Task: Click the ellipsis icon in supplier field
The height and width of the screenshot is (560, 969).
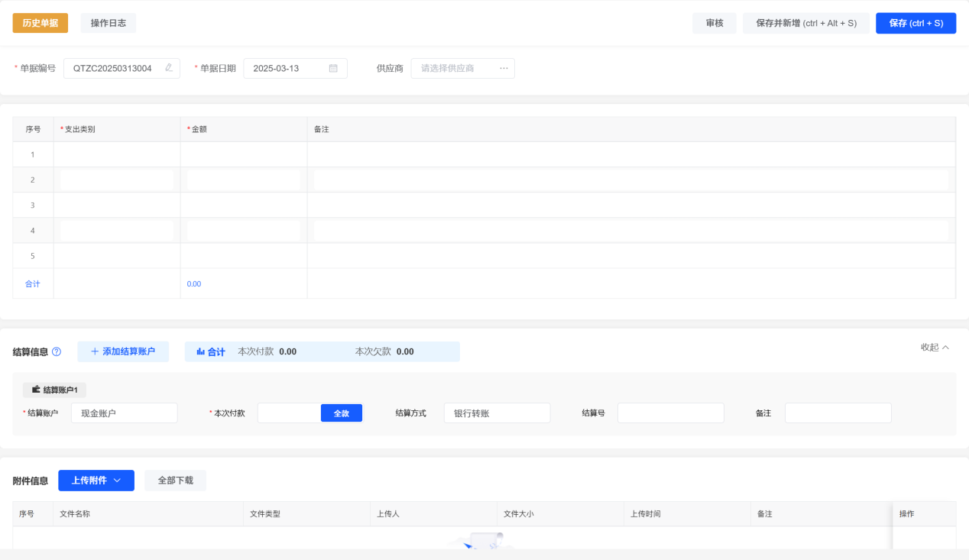Action: pos(504,68)
